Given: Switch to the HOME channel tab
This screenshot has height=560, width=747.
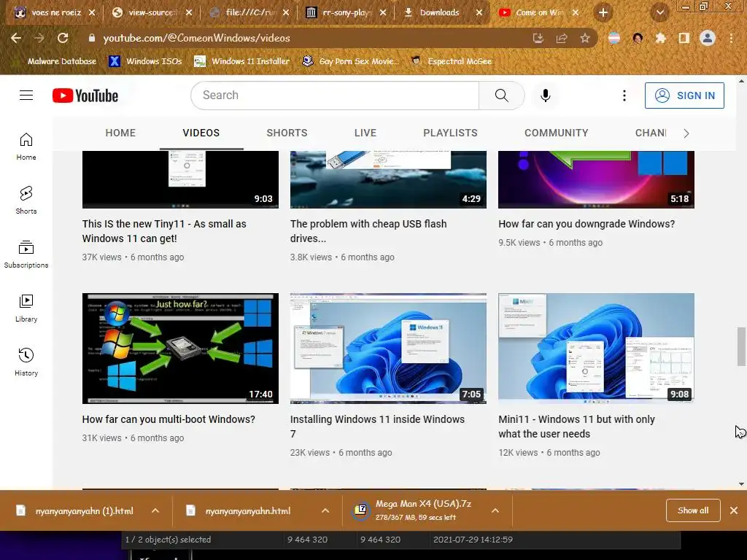Looking at the screenshot, I should (120, 133).
